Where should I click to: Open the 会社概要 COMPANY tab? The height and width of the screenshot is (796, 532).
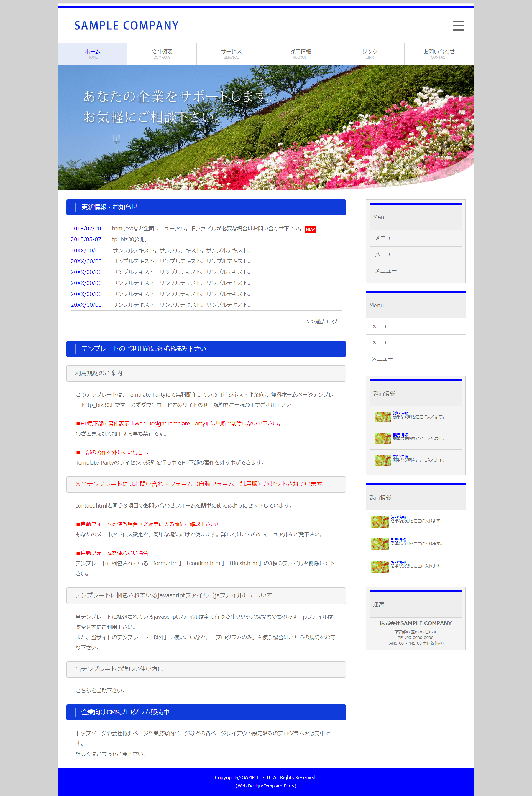click(x=162, y=54)
